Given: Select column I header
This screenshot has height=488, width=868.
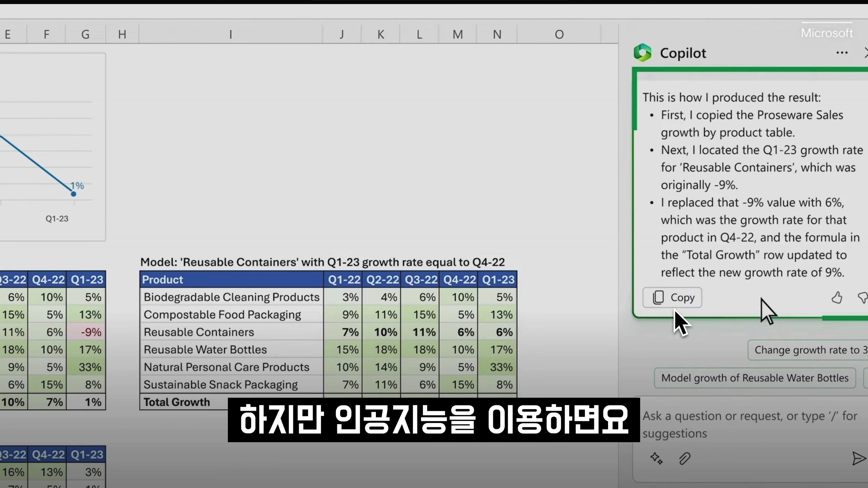Looking at the screenshot, I should point(231,34).
